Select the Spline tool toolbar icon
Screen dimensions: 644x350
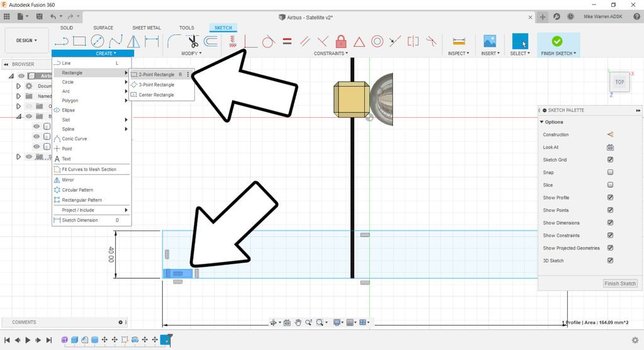pos(116,41)
